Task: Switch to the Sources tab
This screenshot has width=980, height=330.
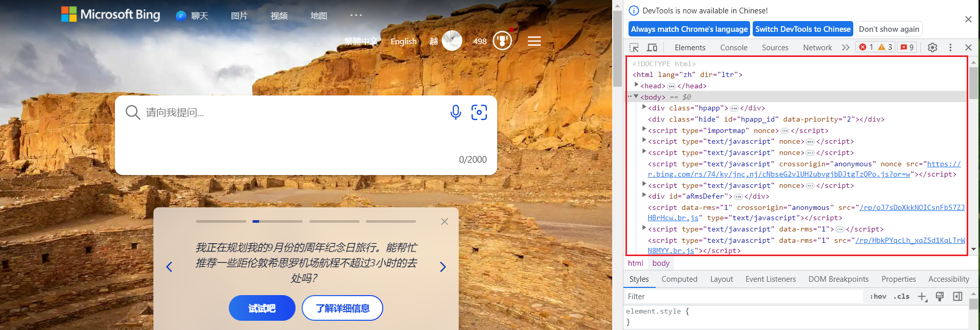Action: click(775, 47)
